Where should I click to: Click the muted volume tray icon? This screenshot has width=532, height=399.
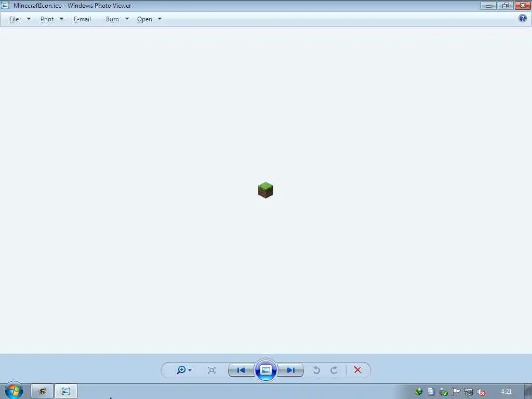coord(481,392)
